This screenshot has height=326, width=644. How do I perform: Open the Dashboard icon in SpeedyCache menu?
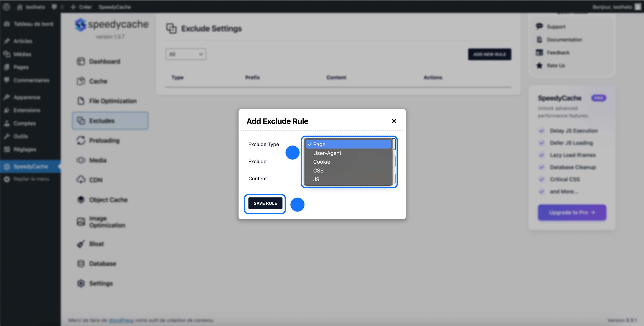point(81,61)
